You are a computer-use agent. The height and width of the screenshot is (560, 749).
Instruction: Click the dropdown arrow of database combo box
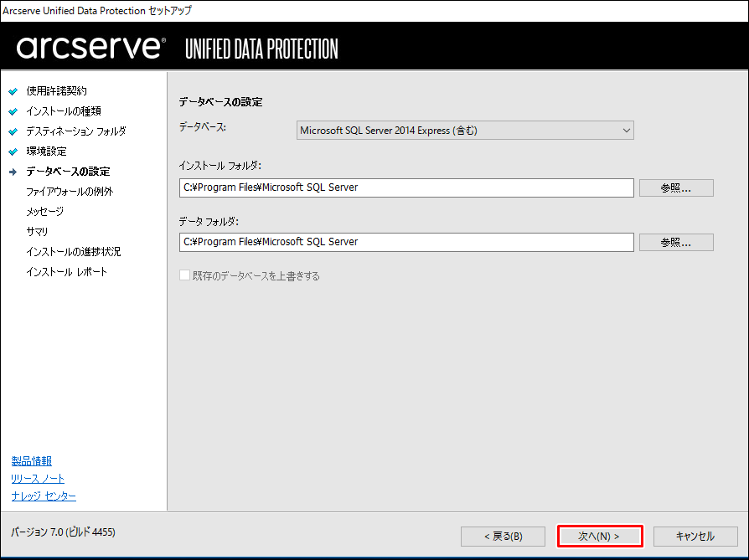[x=626, y=131]
